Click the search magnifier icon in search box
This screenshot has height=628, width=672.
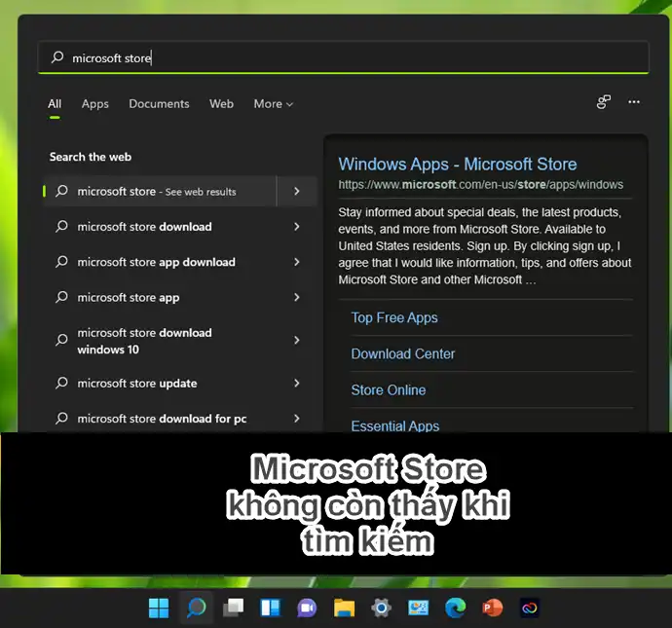point(57,57)
